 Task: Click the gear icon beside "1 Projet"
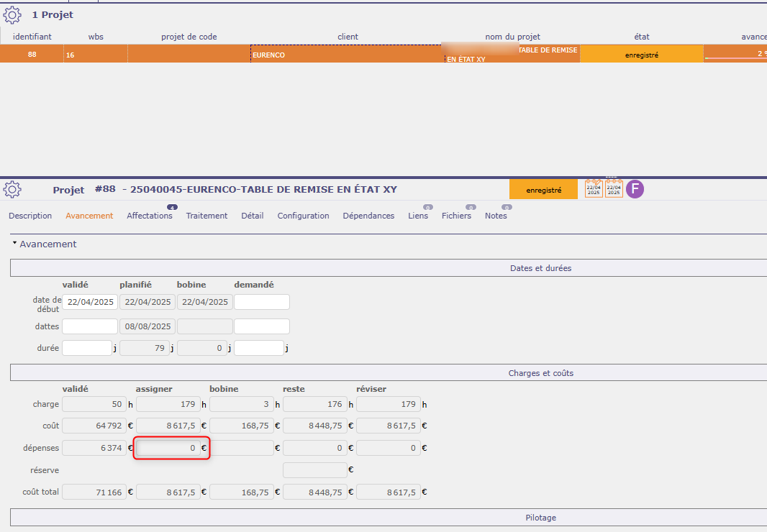[12, 14]
